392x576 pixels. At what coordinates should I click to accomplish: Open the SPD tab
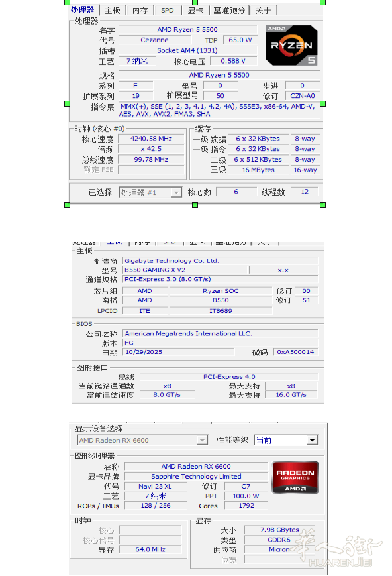pyautogui.click(x=168, y=11)
